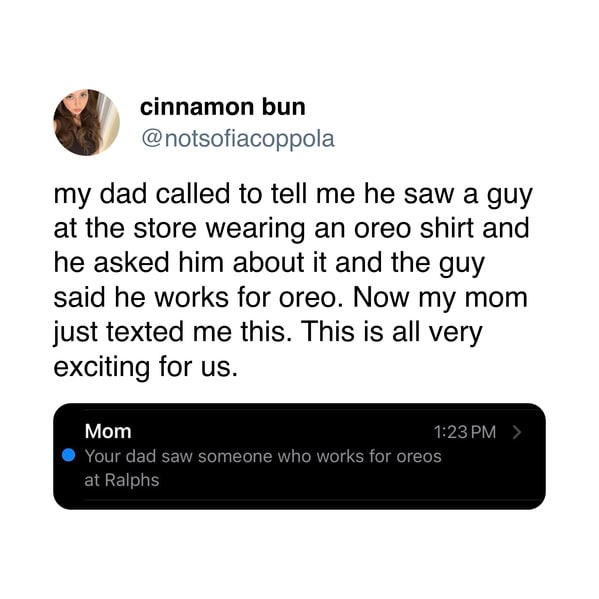
Task: Click the phrase 'This is all very'
Action: (392, 332)
